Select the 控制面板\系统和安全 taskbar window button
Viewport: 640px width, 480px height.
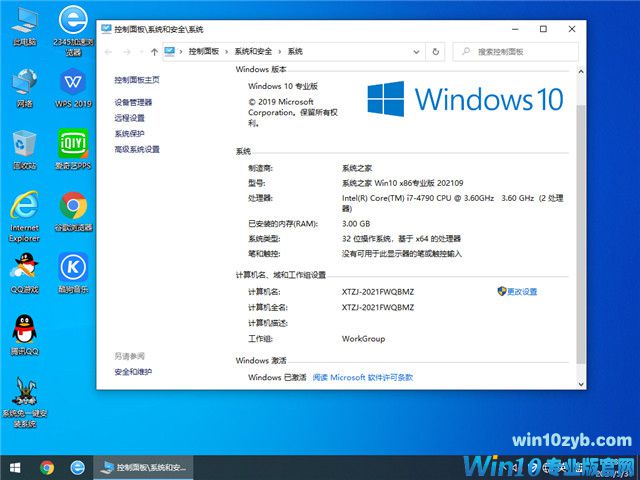[x=143, y=467]
